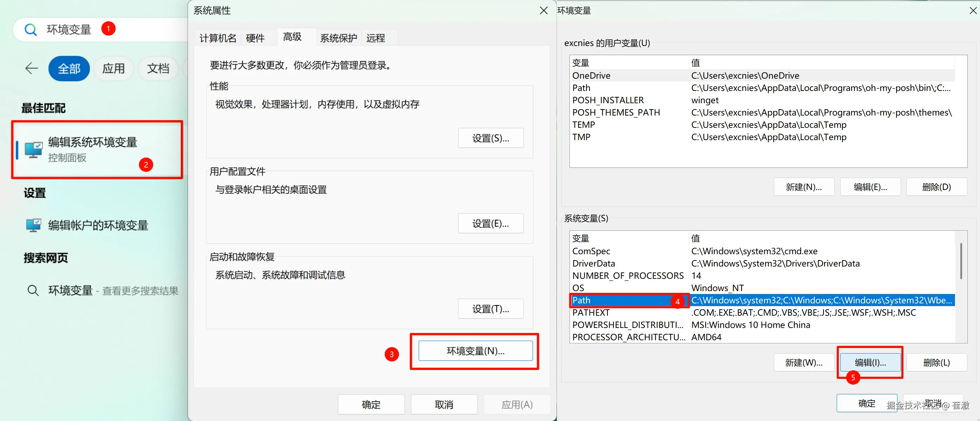The height and width of the screenshot is (421, 980).
Task: Click the 环境变量 search input field
Action: click(68, 29)
